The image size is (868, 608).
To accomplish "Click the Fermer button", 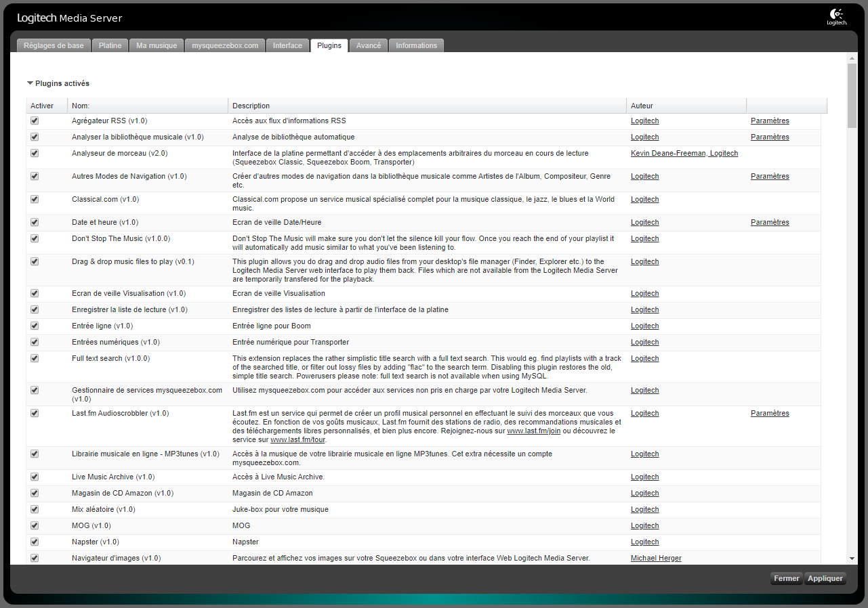I will tap(787, 578).
